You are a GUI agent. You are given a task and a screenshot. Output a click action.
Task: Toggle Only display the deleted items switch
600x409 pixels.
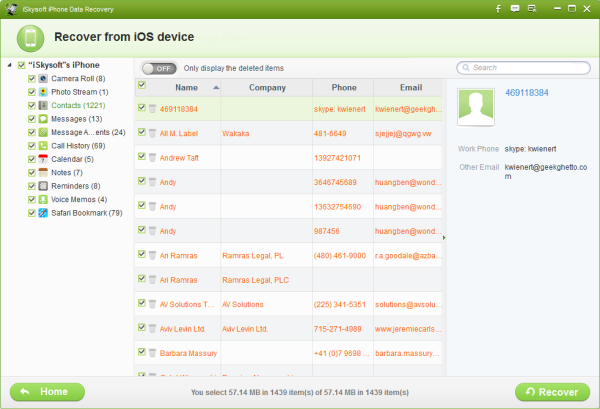pyautogui.click(x=159, y=68)
